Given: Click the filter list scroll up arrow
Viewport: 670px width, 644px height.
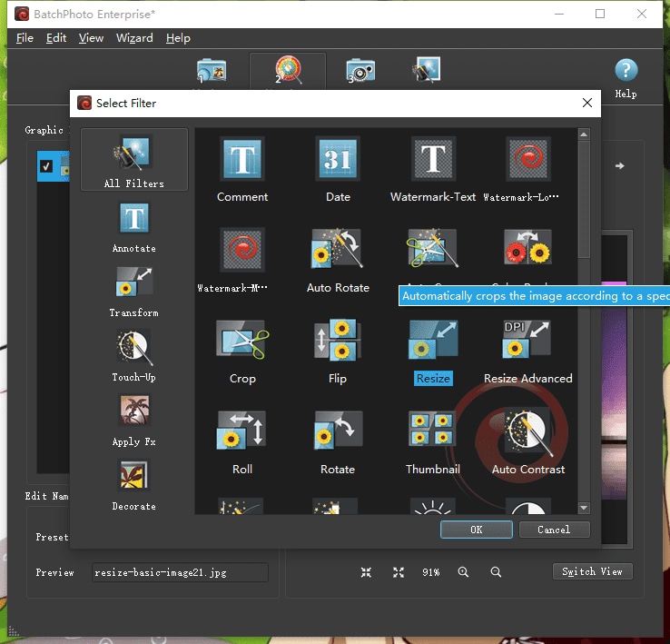Looking at the screenshot, I should click(x=584, y=134).
